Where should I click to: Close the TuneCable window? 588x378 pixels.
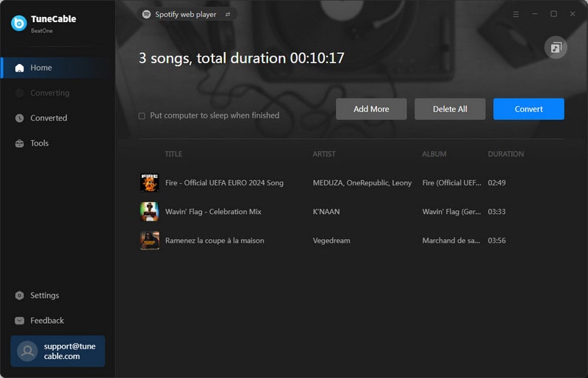click(x=573, y=14)
